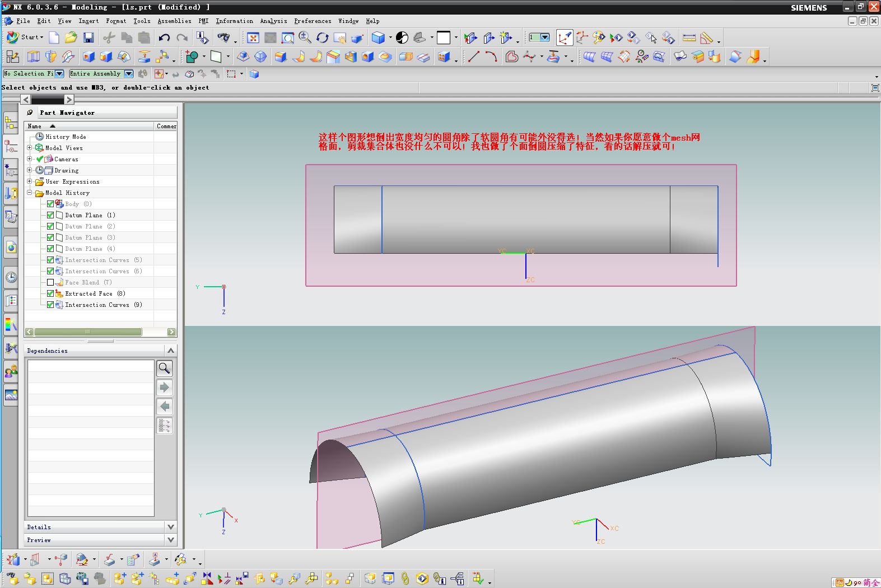Open the Roles sidebar tab
Image resolution: width=881 pixels, height=588 pixels.
pyautogui.click(x=11, y=371)
